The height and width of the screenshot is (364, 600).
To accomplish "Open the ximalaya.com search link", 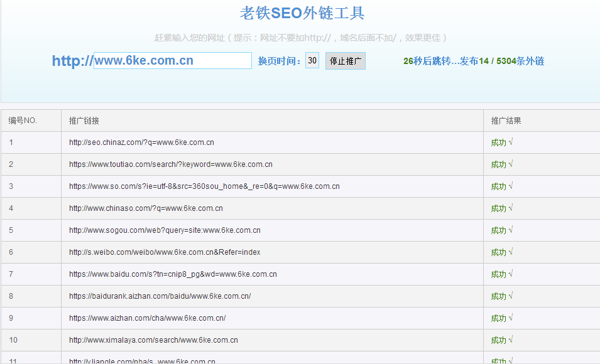I will tap(153, 340).
